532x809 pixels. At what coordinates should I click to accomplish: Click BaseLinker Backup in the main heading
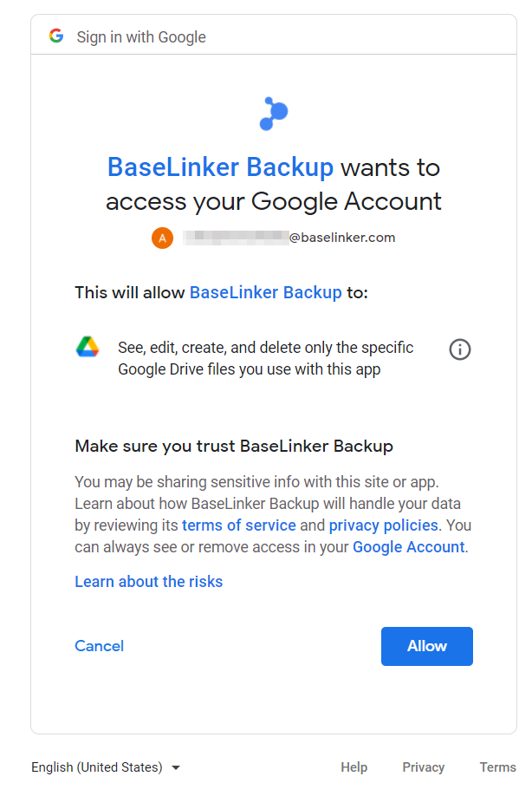tap(220, 167)
